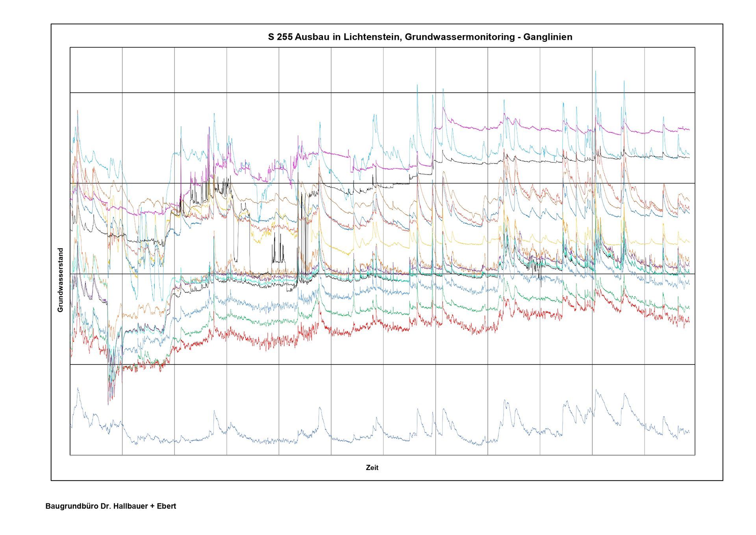The image size is (756, 535).
Task: Click the word "Grundwassermonitoring" in the title
Action: tap(460, 37)
